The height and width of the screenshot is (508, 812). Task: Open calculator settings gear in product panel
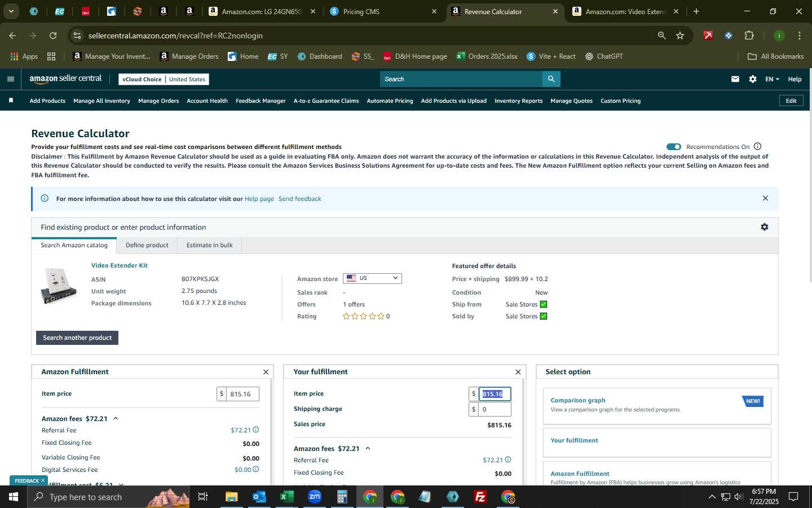click(765, 227)
